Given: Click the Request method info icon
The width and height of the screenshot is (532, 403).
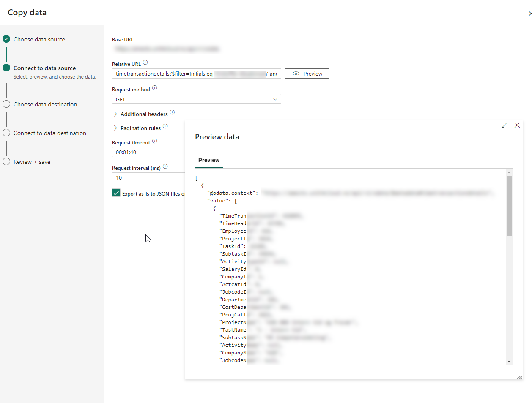Looking at the screenshot, I should 154,88.
